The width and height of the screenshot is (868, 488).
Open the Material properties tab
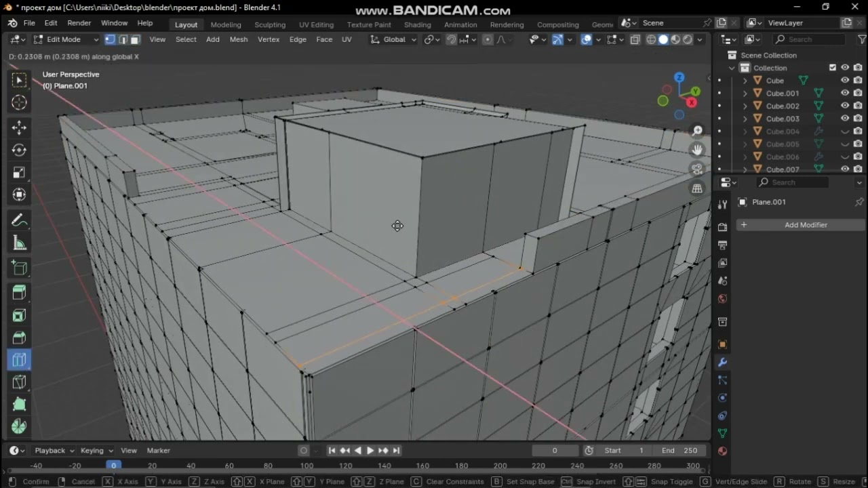point(722,451)
